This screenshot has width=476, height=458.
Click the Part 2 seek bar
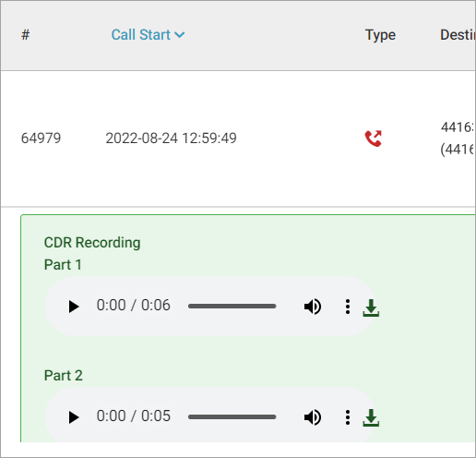[x=232, y=417]
